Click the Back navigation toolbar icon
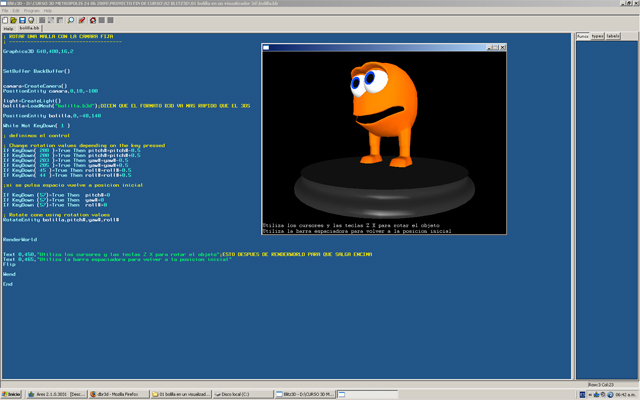Viewport: 640px width, 400px height. tap(102, 20)
